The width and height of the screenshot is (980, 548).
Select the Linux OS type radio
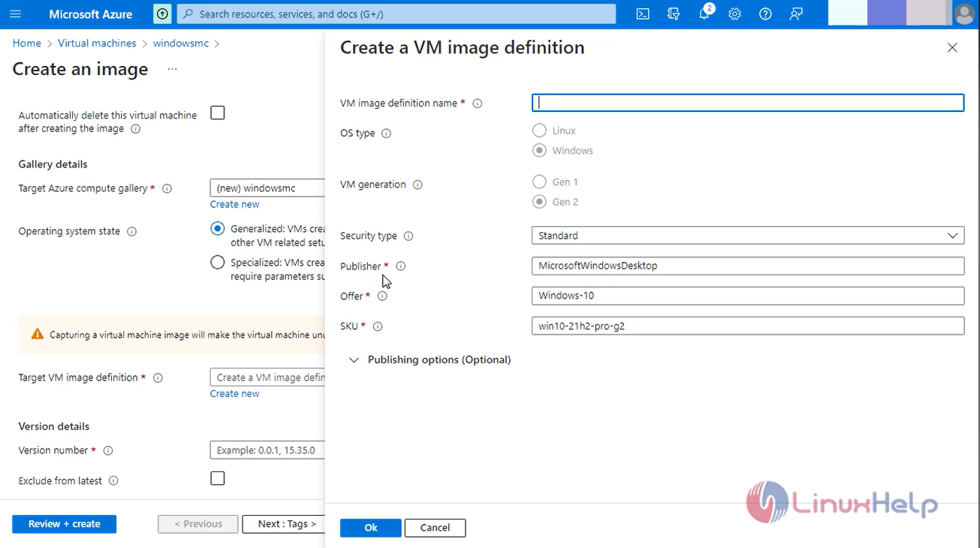[539, 131]
